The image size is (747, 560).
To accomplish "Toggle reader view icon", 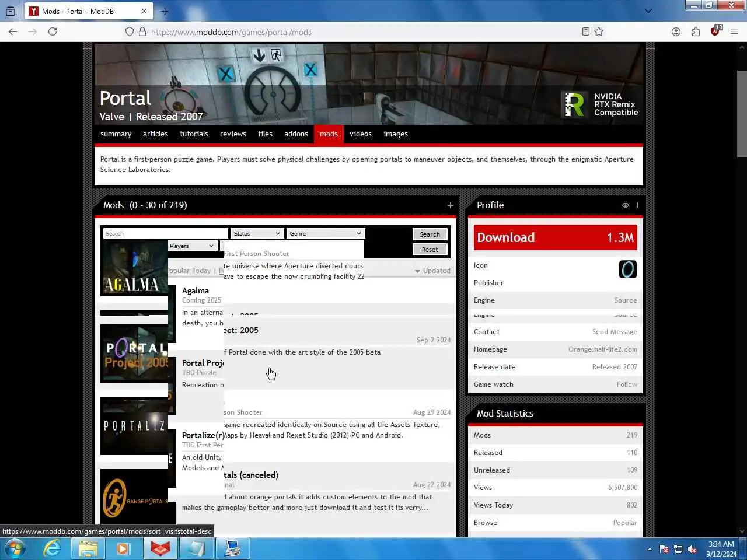I will (586, 32).
